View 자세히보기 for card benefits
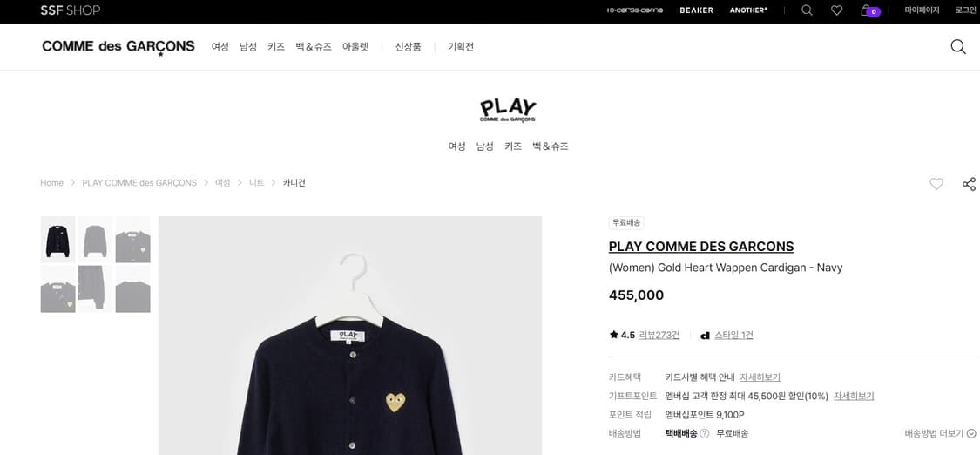 (760, 377)
